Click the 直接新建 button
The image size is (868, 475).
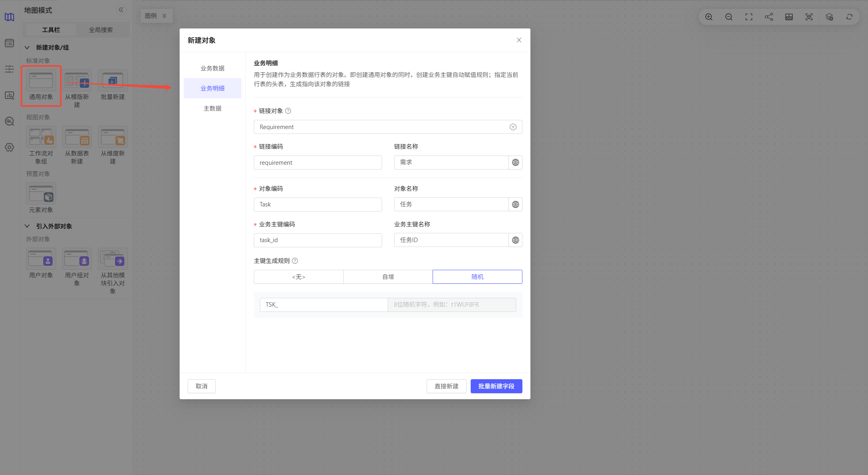[446, 386]
